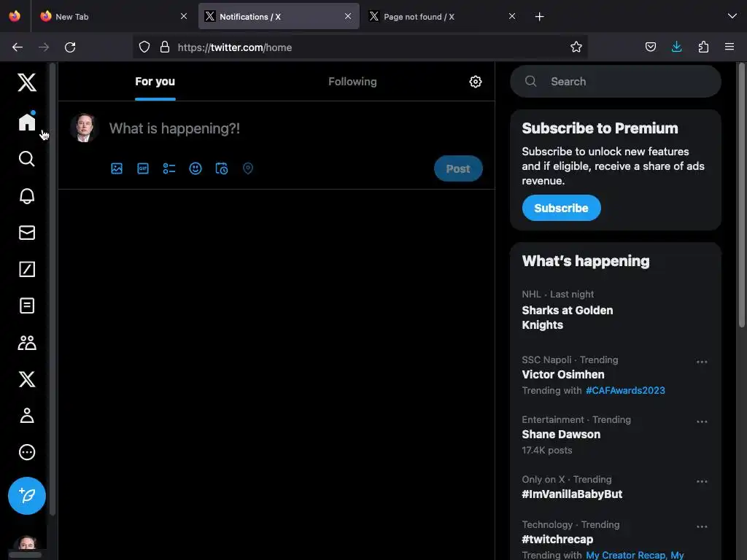Screen dimensions: 747x560
Task: Open timeline settings gear
Action: pos(476,82)
